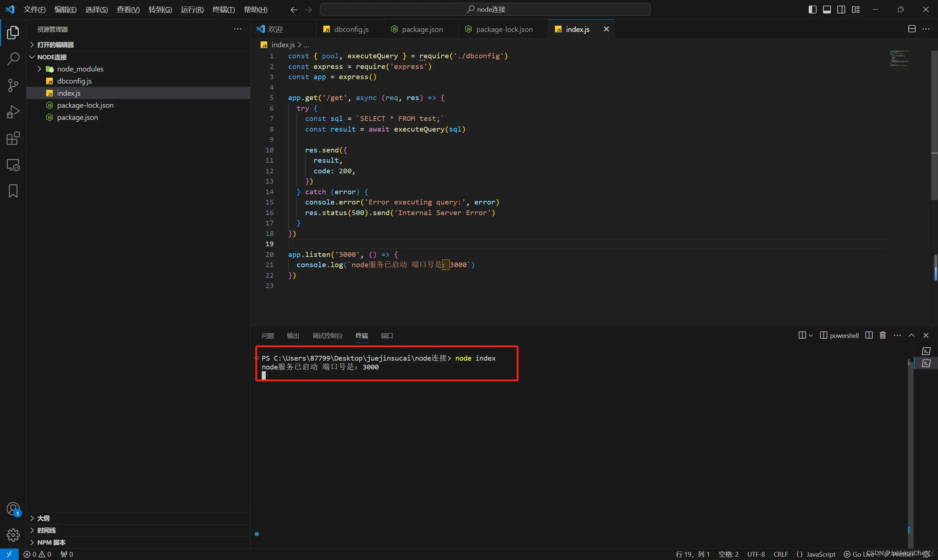The width and height of the screenshot is (938, 560).
Task: Click the JavaScript language mode indicator
Action: [820, 554]
